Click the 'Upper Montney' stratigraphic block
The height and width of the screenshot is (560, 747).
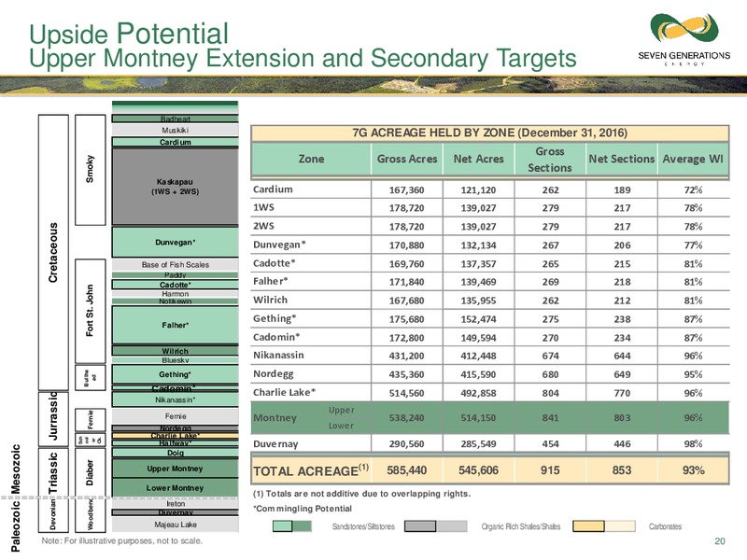click(x=175, y=469)
